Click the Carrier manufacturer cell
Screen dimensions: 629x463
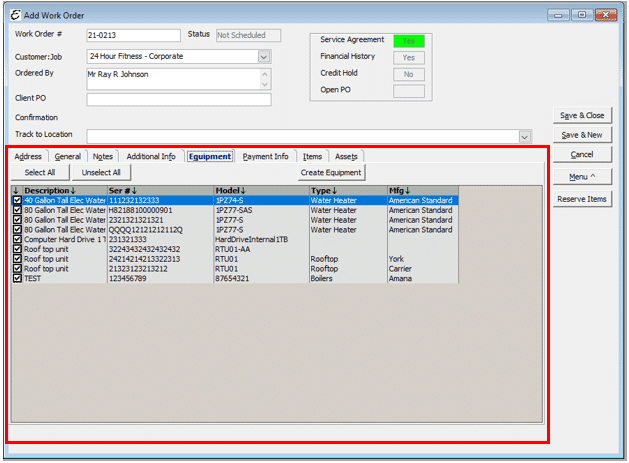tap(422, 268)
